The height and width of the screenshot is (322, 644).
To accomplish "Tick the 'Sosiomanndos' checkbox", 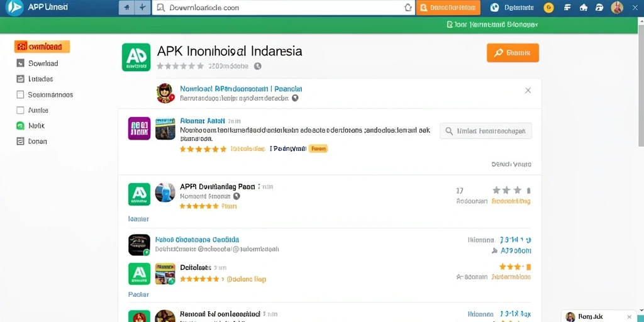I will (x=20, y=94).
